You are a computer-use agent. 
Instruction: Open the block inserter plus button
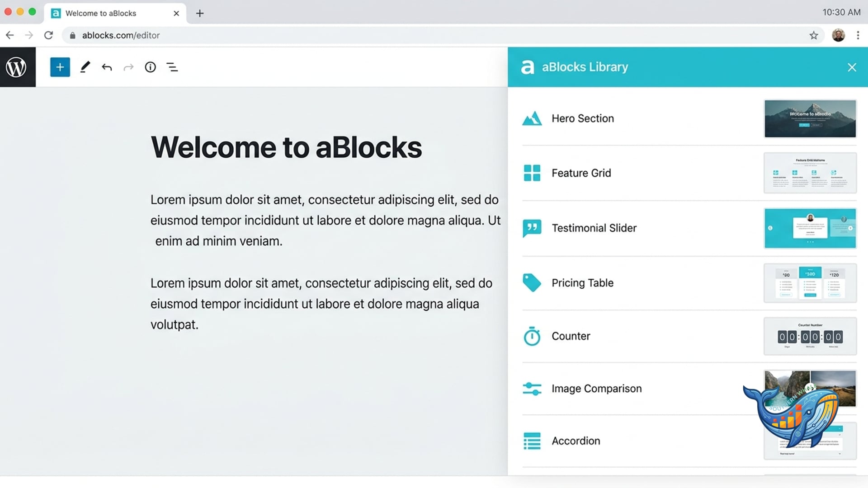(60, 67)
